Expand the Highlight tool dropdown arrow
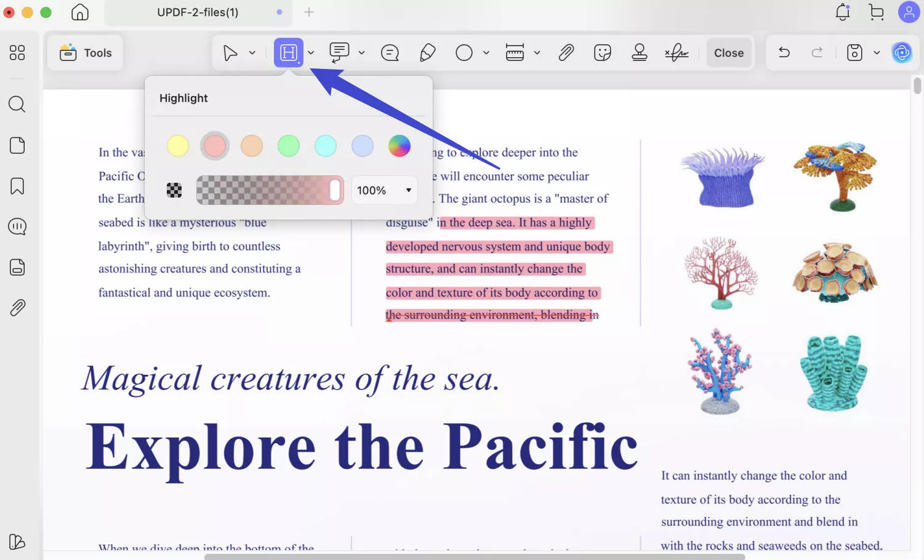924x560 pixels. tap(311, 52)
